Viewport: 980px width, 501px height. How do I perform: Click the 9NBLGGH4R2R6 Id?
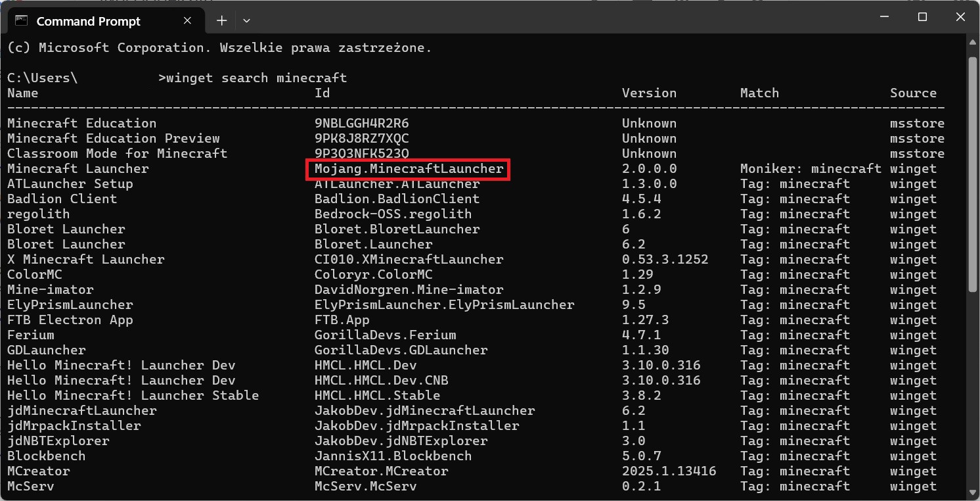click(x=361, y=124)
